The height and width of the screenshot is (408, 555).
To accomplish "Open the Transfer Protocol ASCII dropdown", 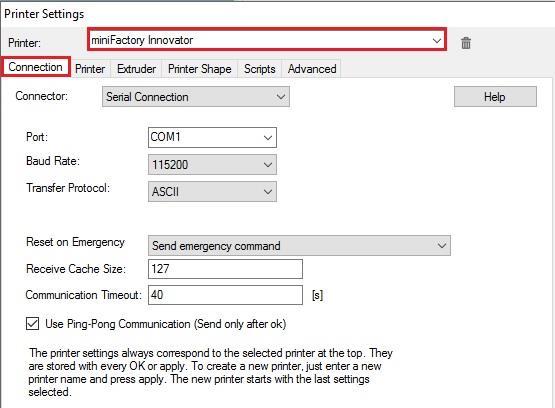I will [212, 192].
